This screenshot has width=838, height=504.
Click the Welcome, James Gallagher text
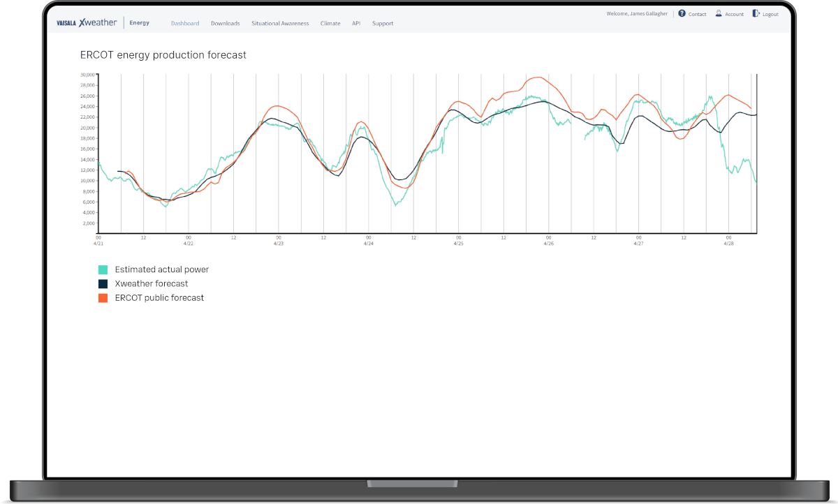tap(638, 13)
